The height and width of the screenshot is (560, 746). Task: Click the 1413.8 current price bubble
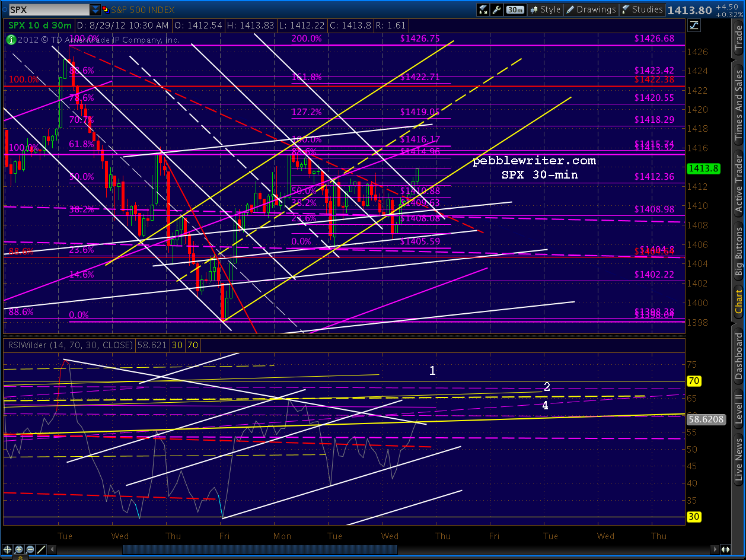pyautogui.click(x=703, y=168)
